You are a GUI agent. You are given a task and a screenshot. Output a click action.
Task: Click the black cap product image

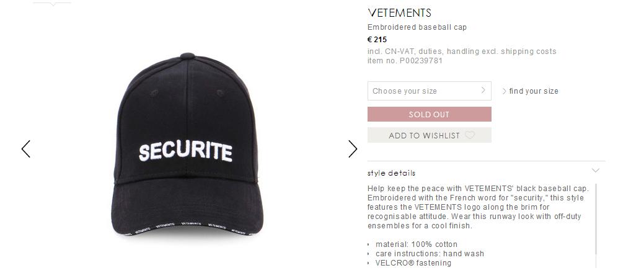pyautogui.click(x=187, y=145)
